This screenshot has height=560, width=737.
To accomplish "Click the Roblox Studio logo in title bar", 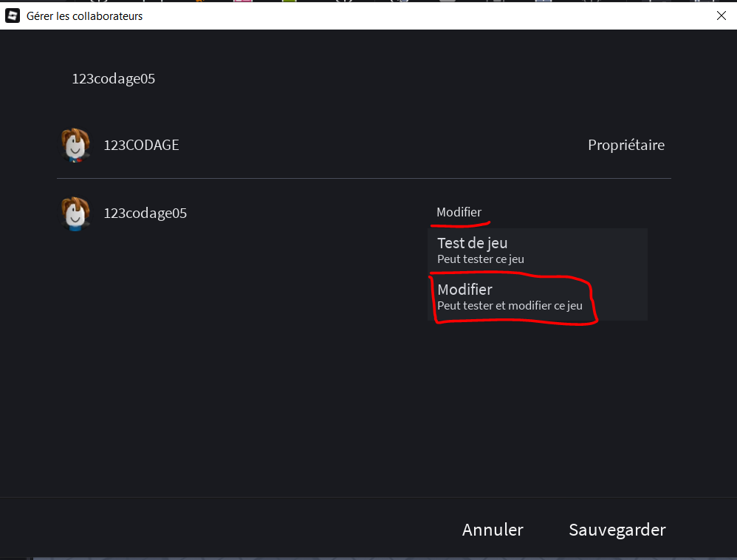I will (13, 16).
